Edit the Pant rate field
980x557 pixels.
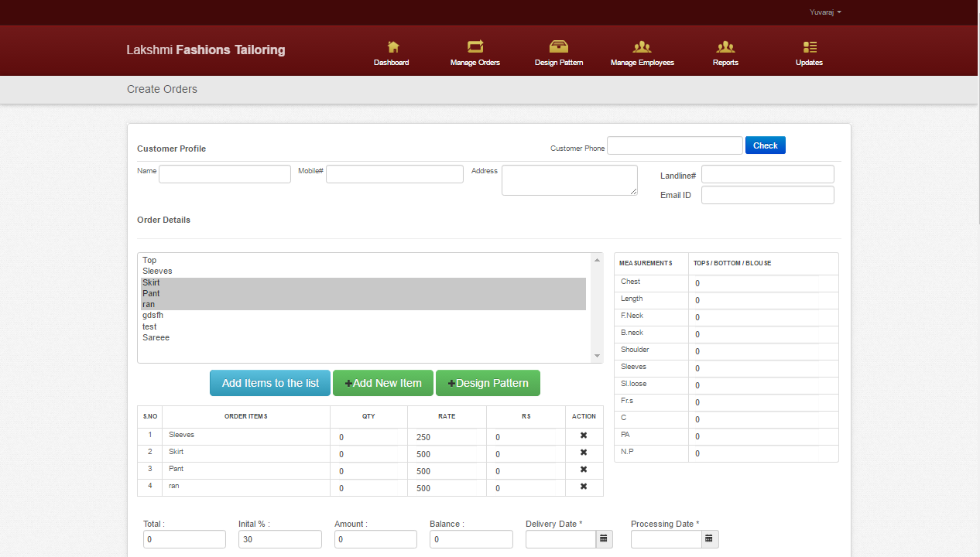pos(447,471)
